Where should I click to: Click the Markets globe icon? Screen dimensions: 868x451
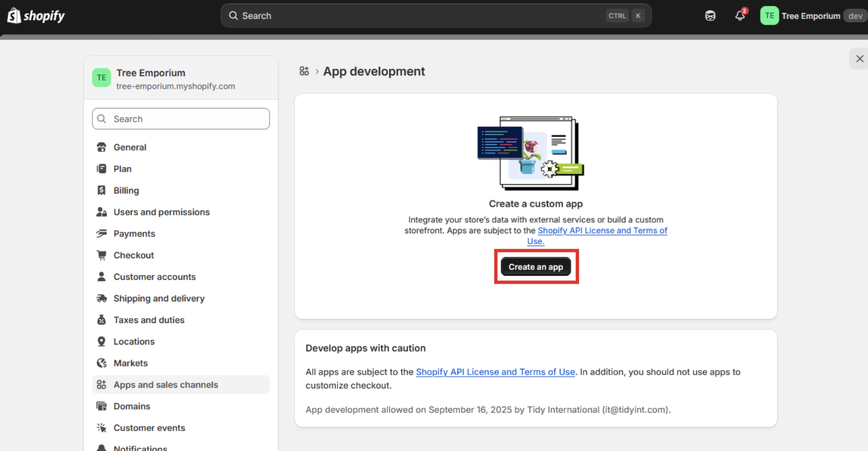101,363
